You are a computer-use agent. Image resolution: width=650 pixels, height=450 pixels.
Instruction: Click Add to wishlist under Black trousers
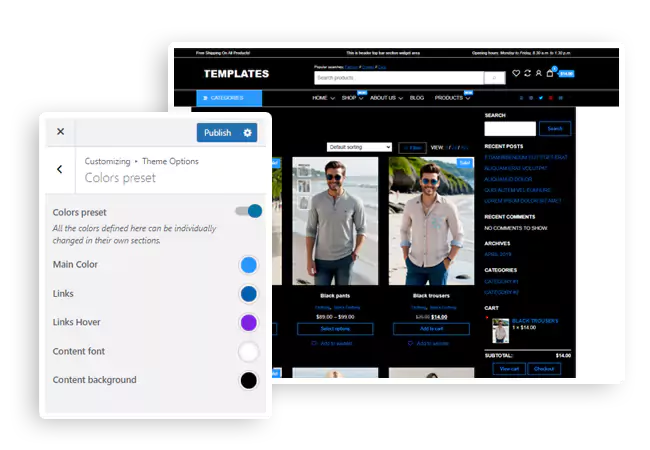tap(428, 344)
